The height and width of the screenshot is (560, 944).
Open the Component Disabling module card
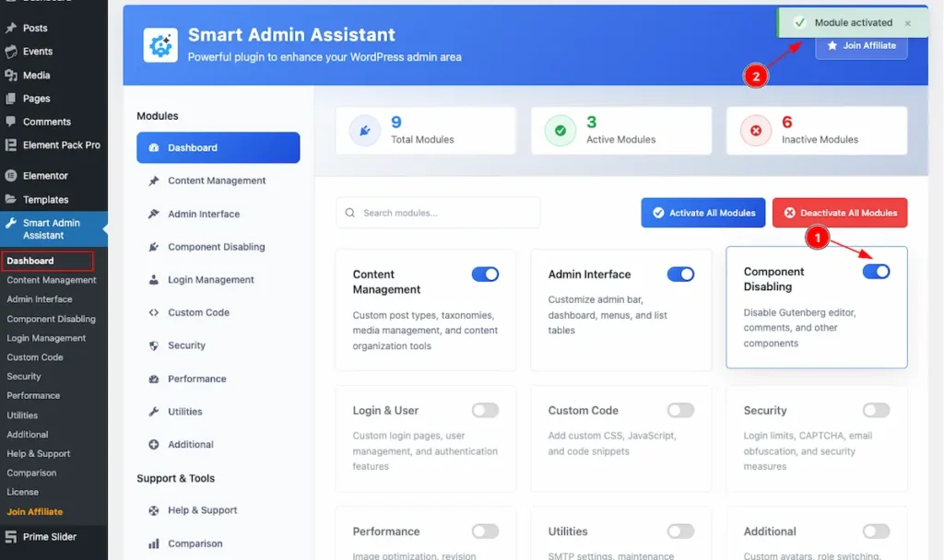[x=817, y=308]
